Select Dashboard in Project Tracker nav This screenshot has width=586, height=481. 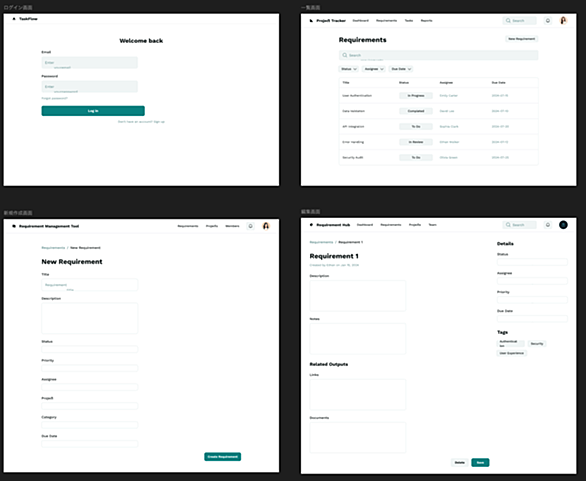pyautogui.click(x=361, y=21)
